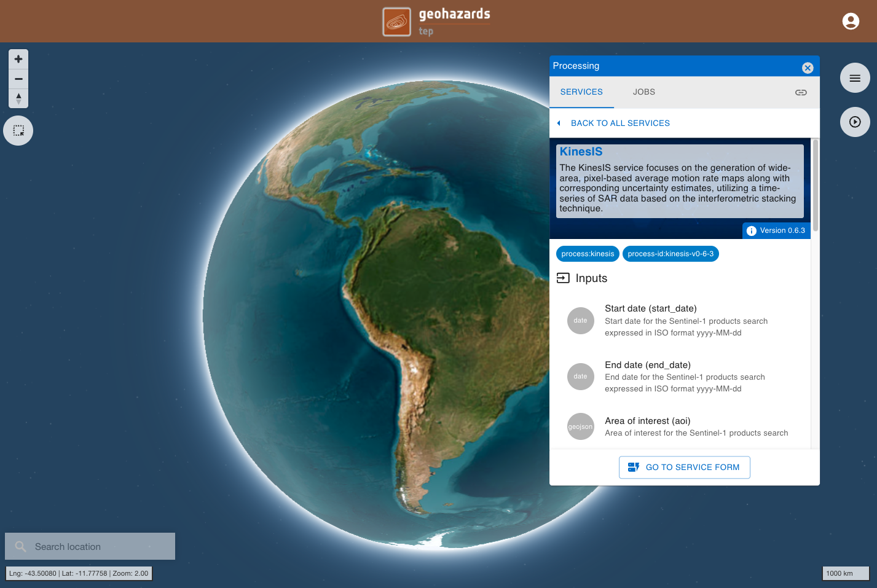Image resolution: width=877 pixels, height=588 pixels.
Task: Show version 0.6.3 info
Action: (776, 230)
